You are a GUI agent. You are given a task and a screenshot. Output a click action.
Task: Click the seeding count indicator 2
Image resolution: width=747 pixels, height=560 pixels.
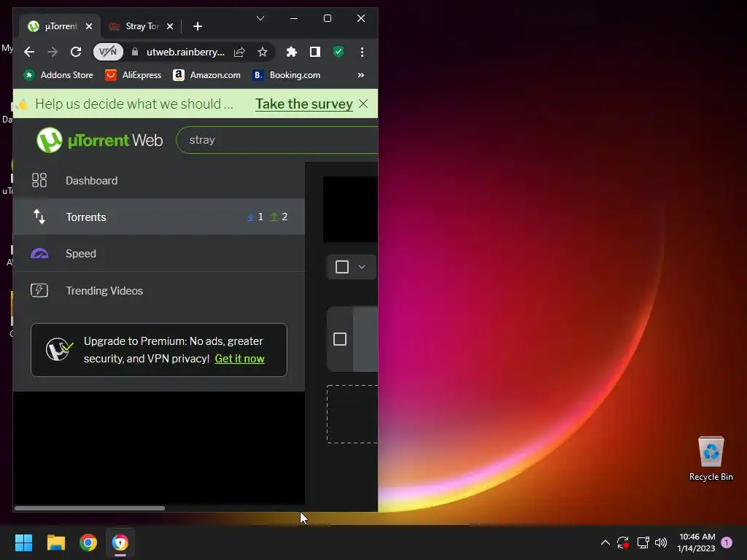[279, 217]
